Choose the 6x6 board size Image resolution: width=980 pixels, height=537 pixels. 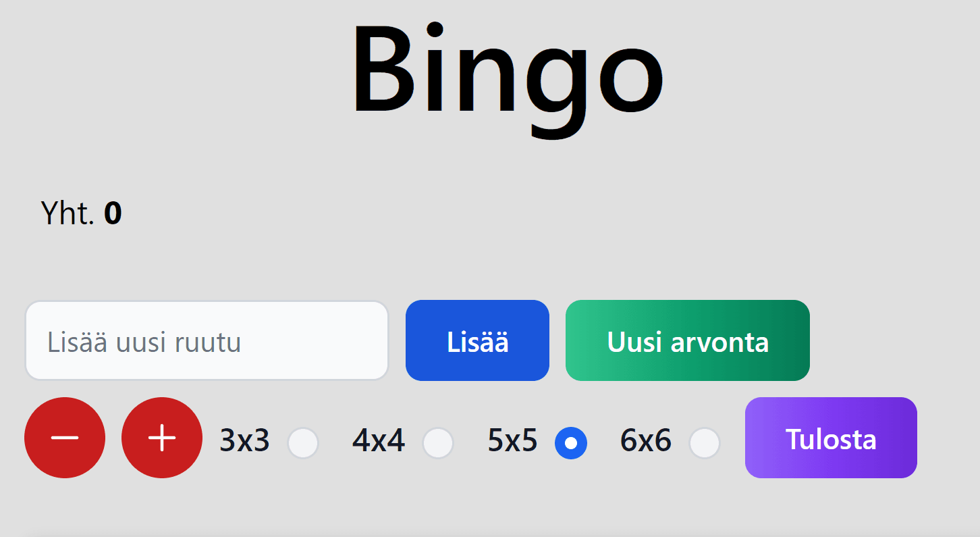[705, 443]
